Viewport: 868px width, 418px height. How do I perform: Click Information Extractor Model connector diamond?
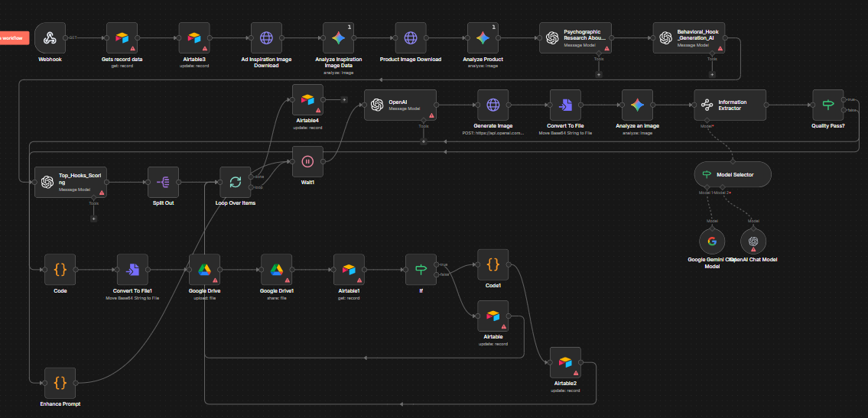point(707,120)
